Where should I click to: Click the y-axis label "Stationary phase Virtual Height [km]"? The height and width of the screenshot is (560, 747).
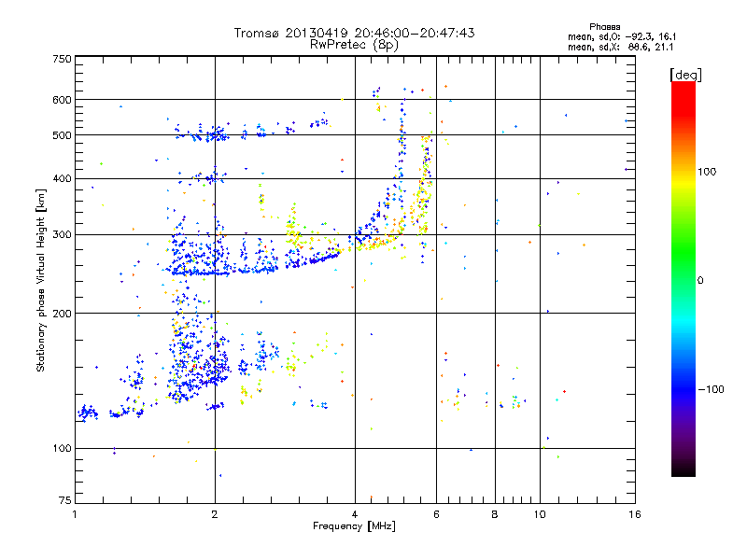(40, 280)
